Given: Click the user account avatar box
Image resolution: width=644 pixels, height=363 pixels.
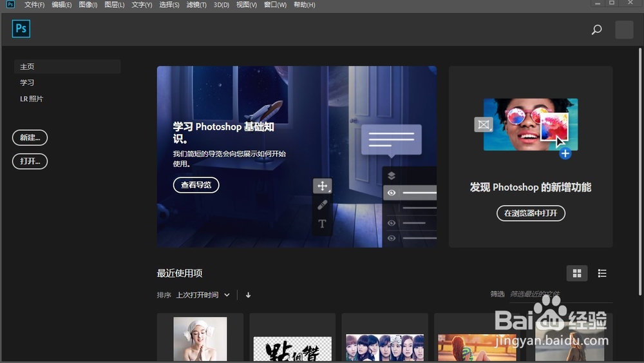Looking at the screenshot, I should pyautogui.click(x=624, y=30).
